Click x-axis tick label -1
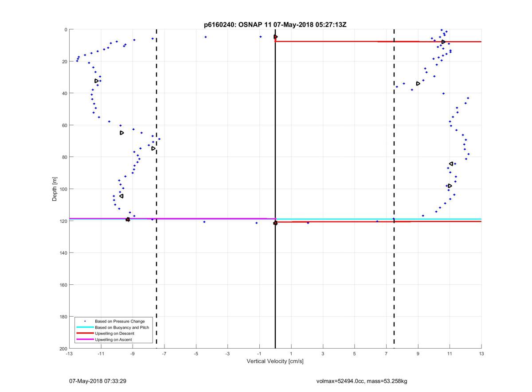The height and width of the screenshot is (392, 532). click(x=259, y=354)
